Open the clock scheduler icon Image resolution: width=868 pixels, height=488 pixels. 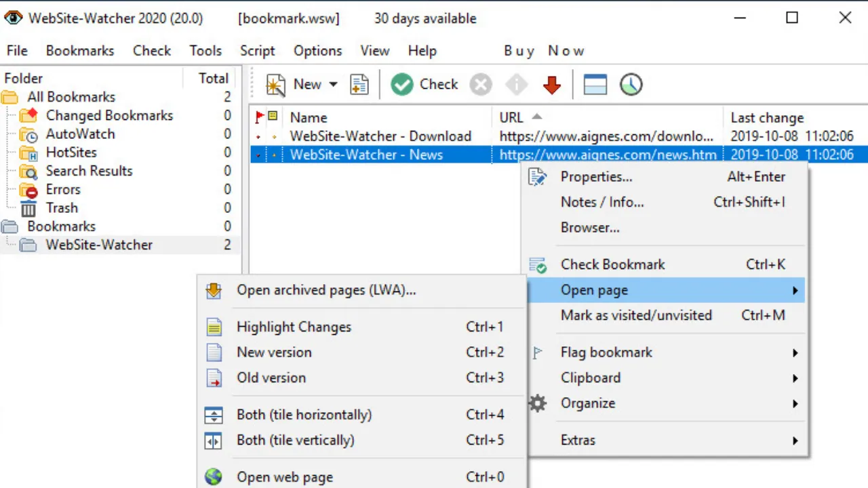coord(631,85)
